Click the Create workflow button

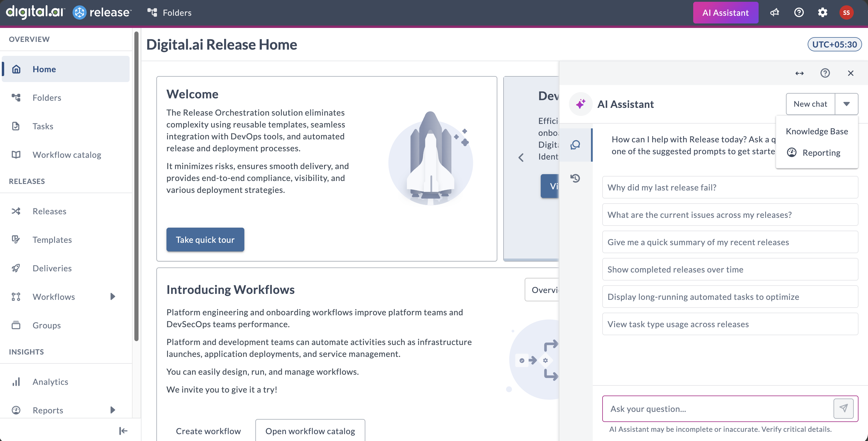click(208, 431)
